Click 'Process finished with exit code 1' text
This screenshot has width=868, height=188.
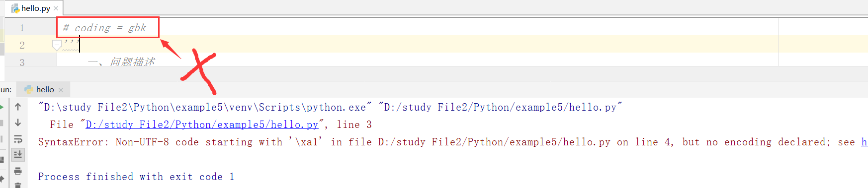tap(136, 177)
